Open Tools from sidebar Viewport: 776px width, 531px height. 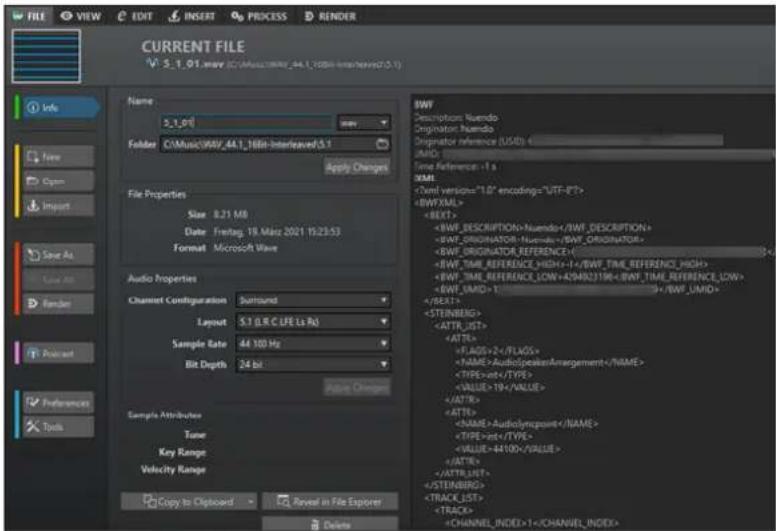[x=58, y=427]
